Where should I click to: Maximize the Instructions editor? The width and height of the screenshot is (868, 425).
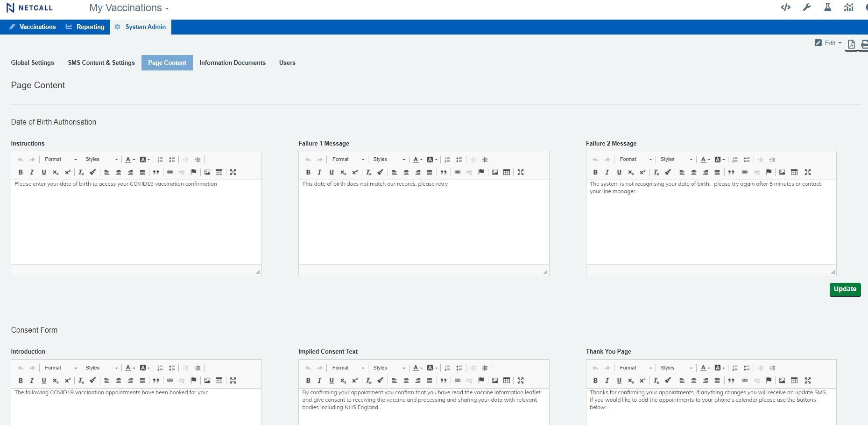pos(233,172)
